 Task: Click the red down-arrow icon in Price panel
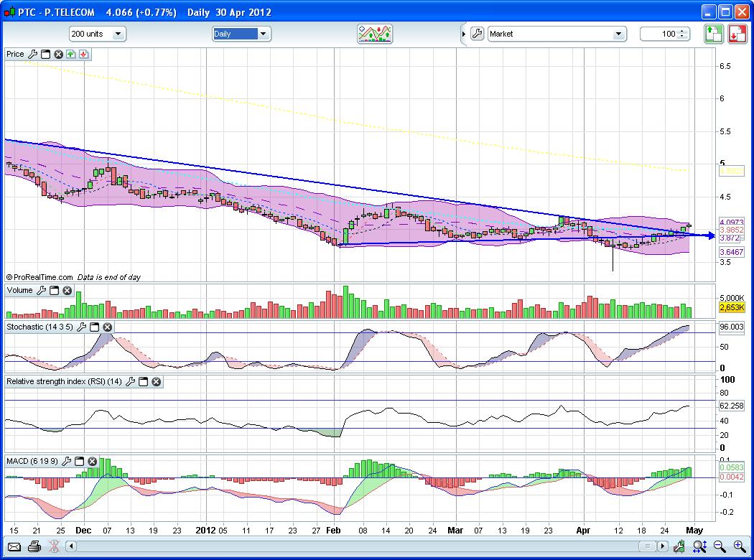coord(84,55)
